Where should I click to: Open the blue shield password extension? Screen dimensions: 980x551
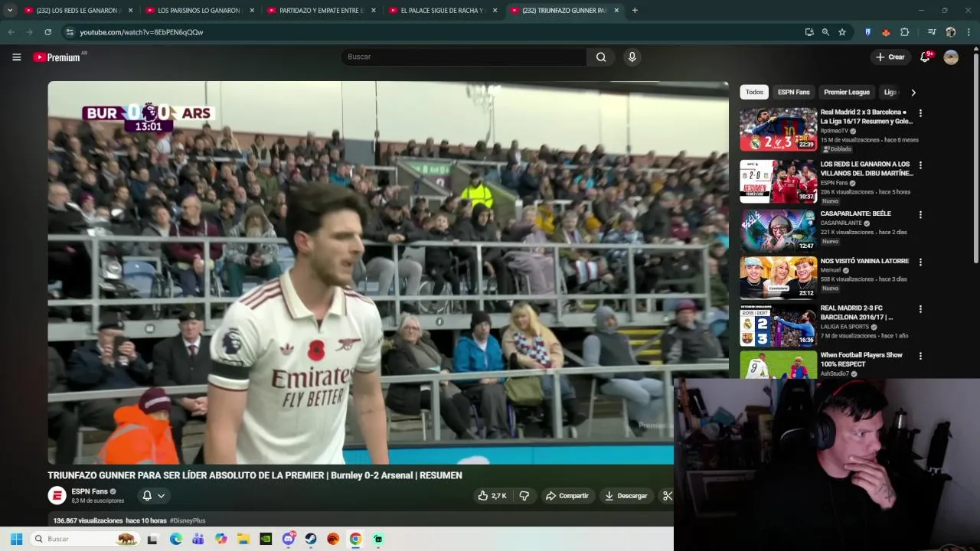coord(867,32)
